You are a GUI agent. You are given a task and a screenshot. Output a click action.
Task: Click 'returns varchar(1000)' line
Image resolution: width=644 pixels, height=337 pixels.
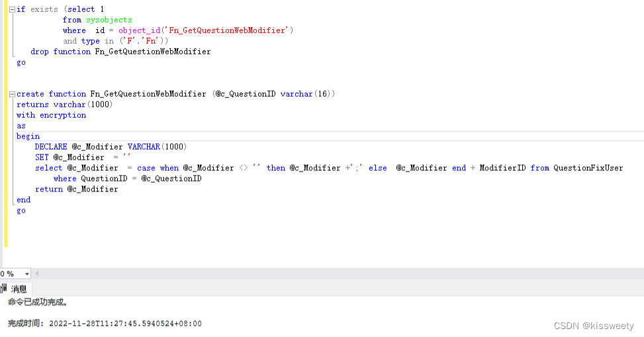coord(64,105)
